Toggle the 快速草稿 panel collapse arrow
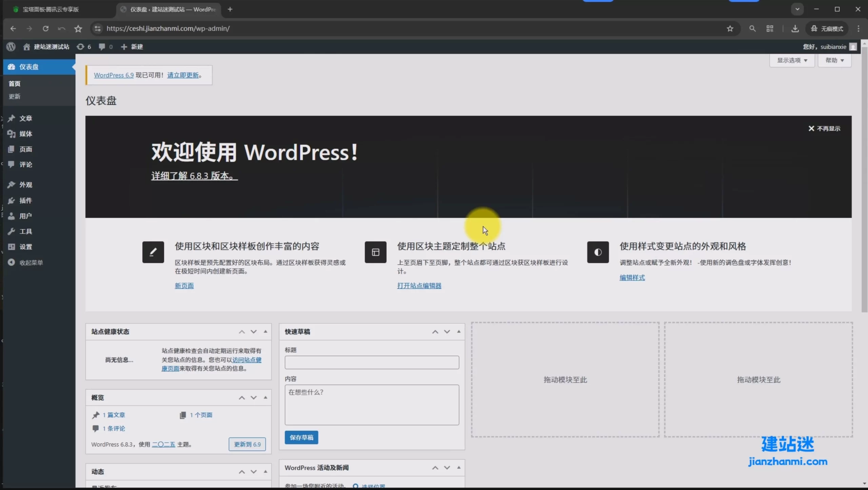 459,331
